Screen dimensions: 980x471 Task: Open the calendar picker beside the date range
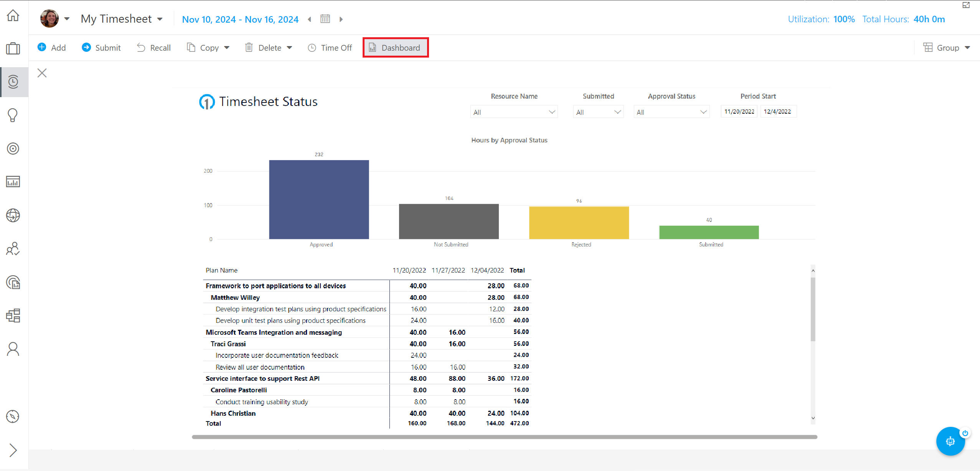click(325, 19)
